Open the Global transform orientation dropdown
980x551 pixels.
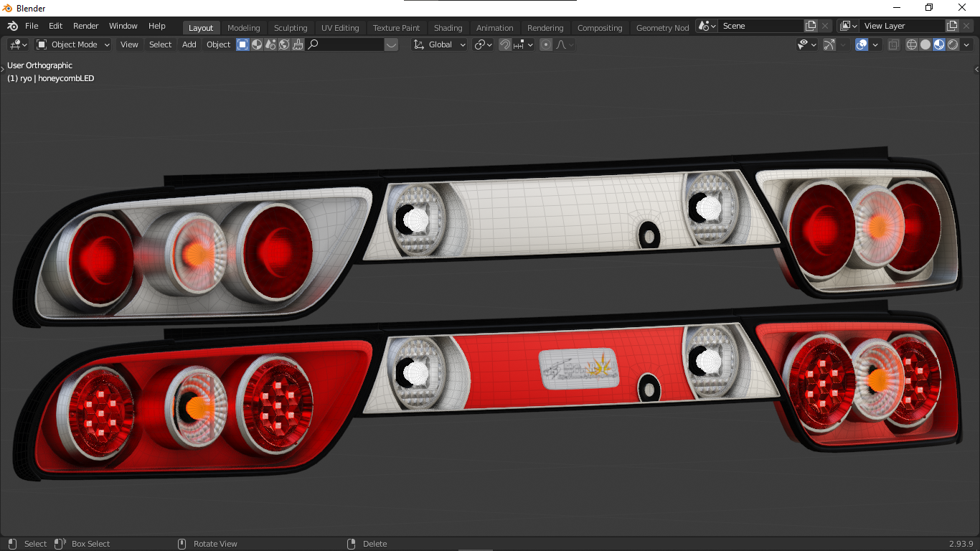[x=440, y=44]
